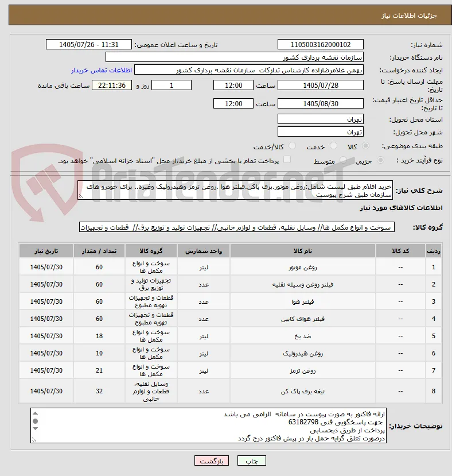Click the تاریخ نیاز column header
Viewport: 452px width, 476px height.
point(46,251)
